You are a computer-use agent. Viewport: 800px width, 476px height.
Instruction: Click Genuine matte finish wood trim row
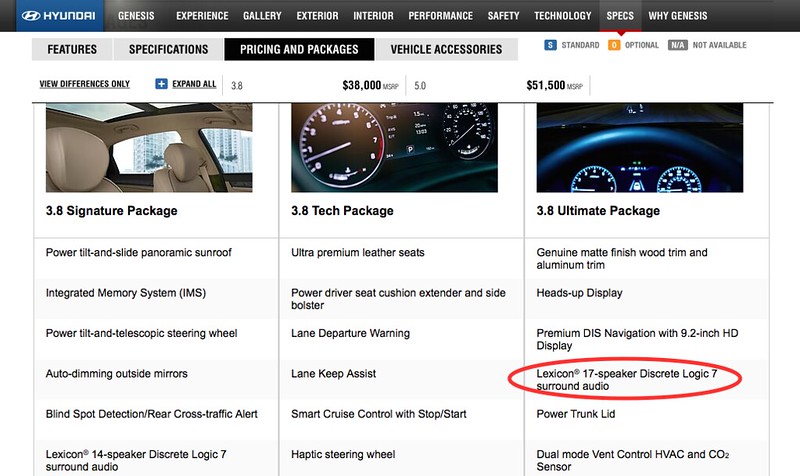click(622, 259)
